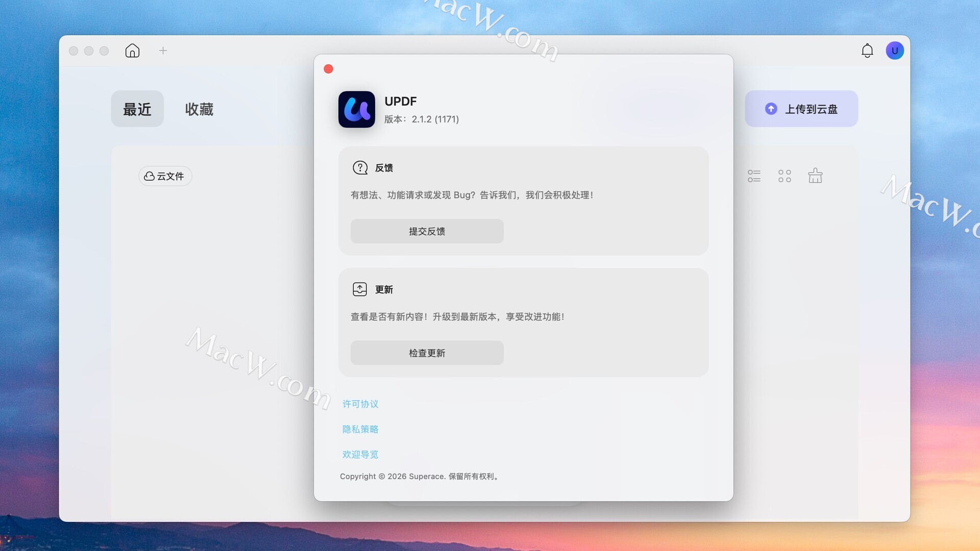Click the feedback question mark icon
The width and height of the screenshot is (980, 551).
[360, 168]
